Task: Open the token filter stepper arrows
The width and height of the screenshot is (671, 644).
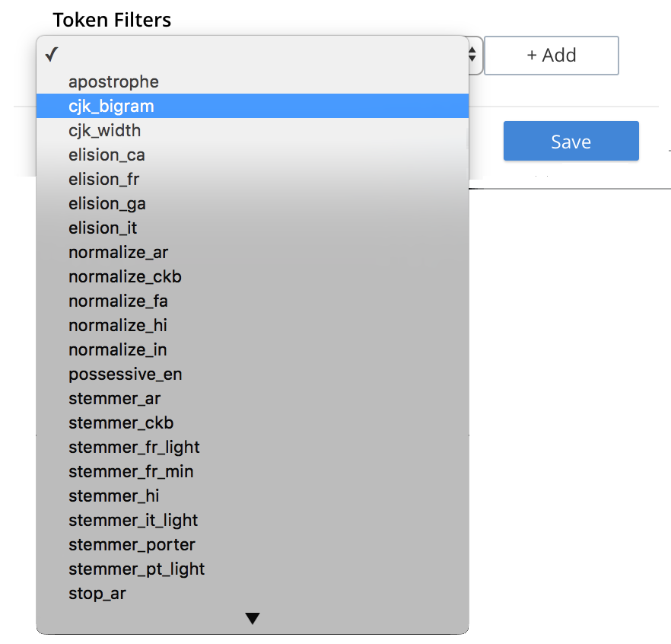Action: [x=472, y=55]
